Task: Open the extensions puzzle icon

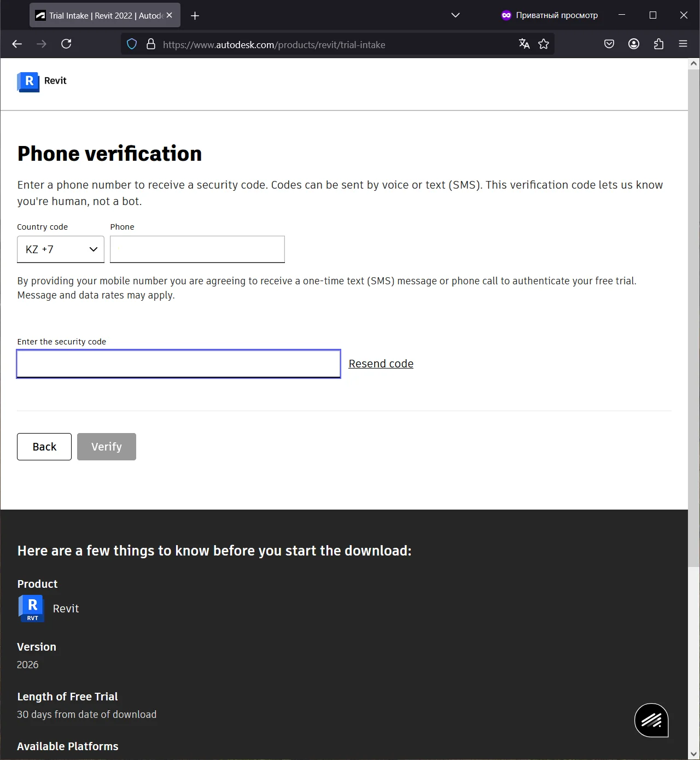Action: [658, 44]
